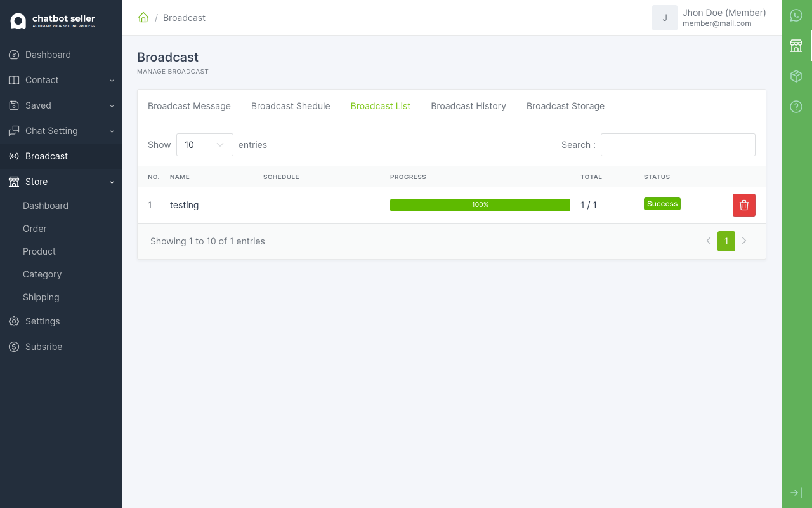Switch to Broadcast Message tab
812x508 pixels.
point(189,106)
